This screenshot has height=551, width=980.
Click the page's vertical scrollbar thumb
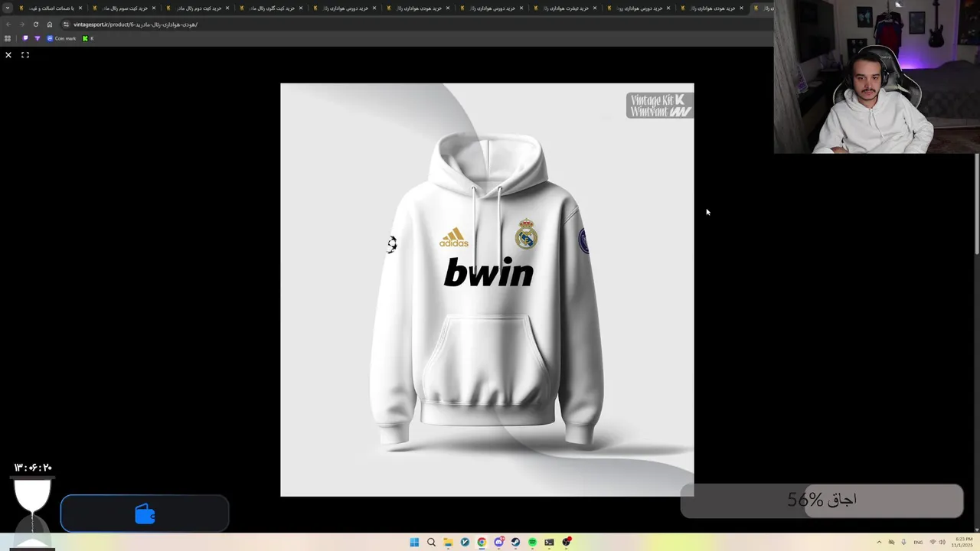pyautogui.click(x=977, y=204)
